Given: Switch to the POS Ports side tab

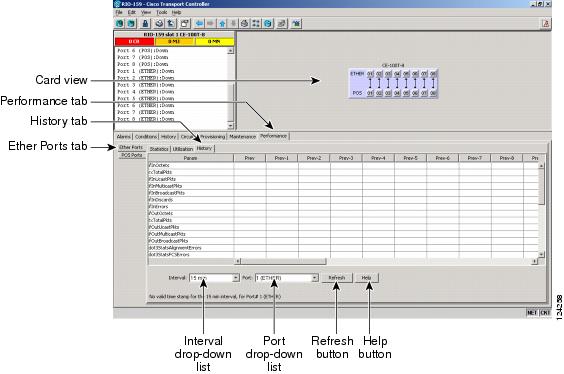Looking at the screenshot, I should 131,155.
